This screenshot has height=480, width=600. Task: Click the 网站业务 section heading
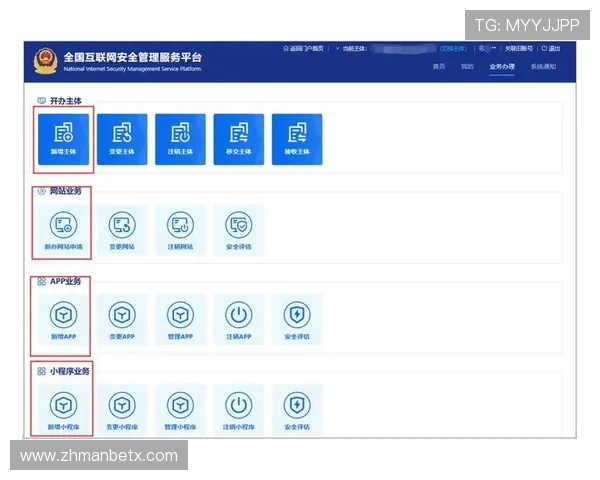point(66,191)
